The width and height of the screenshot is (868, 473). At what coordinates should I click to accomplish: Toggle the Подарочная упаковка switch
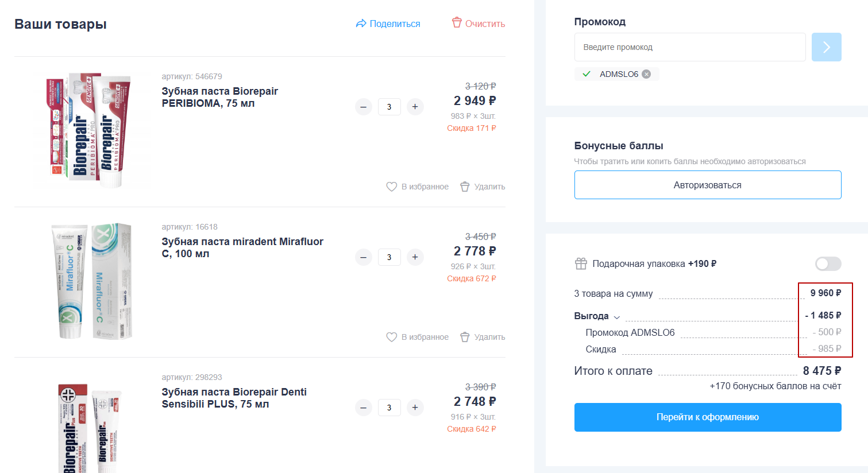point(828,263)
